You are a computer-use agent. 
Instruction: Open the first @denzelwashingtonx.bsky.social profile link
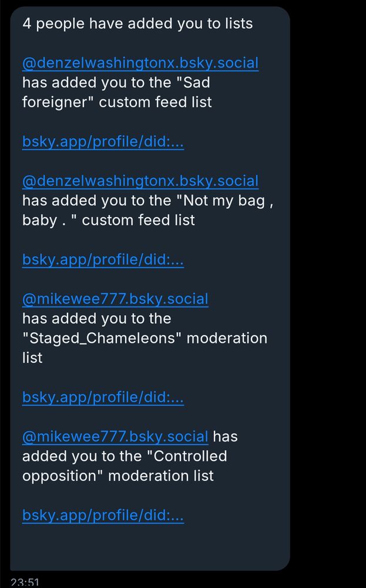[x=140, y=63]
